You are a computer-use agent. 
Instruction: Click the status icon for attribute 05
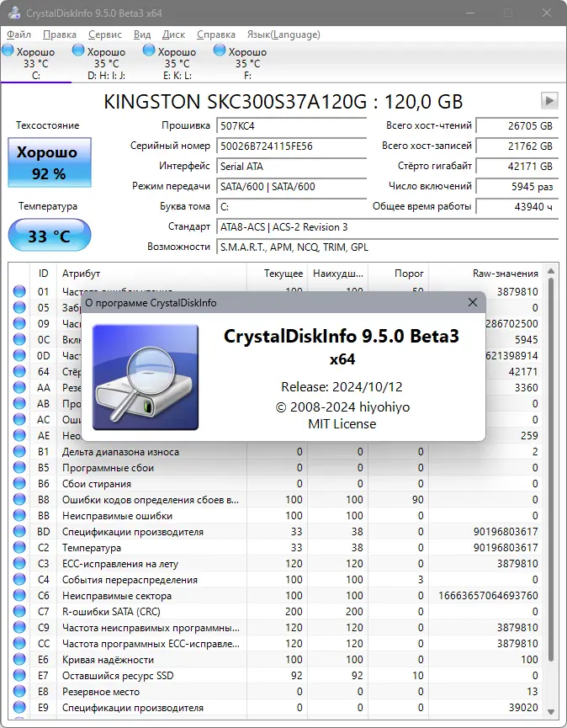click(19, 307)
